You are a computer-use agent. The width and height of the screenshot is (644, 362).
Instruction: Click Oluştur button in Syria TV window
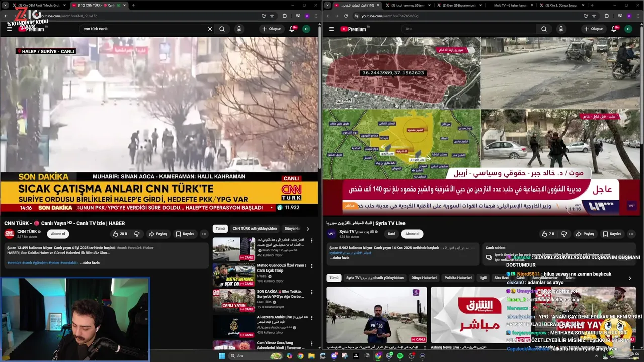point(594,29)
